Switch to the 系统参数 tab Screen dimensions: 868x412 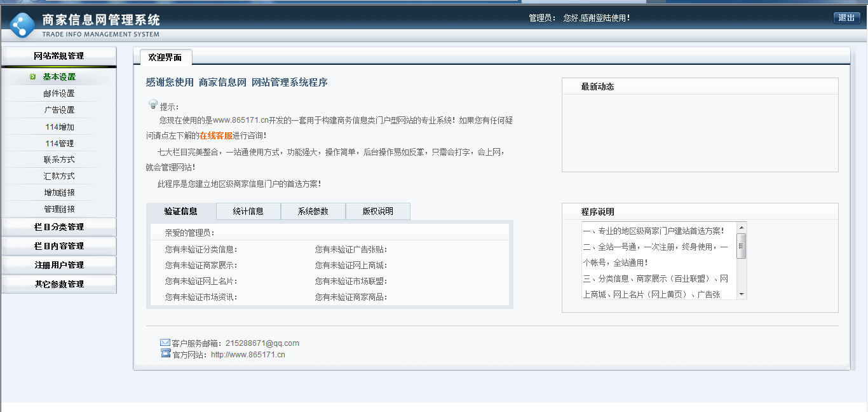coord(313,211)
